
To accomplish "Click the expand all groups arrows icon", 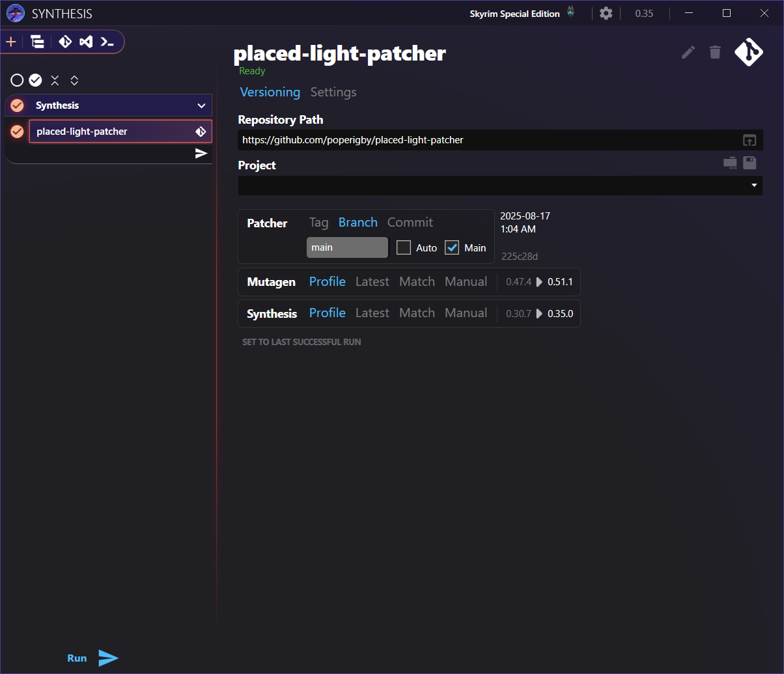I will (74, 80).
